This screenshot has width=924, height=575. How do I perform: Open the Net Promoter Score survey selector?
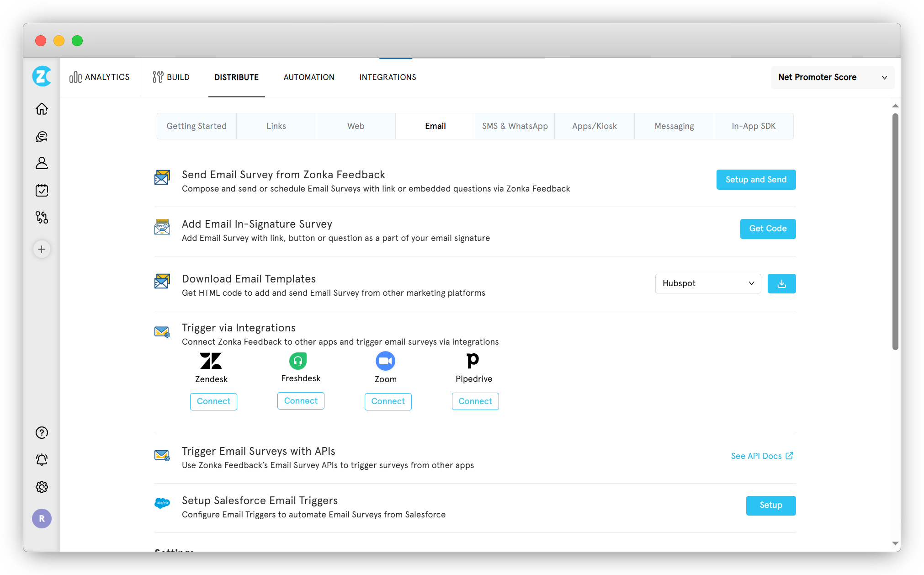(x=832, y=77)
